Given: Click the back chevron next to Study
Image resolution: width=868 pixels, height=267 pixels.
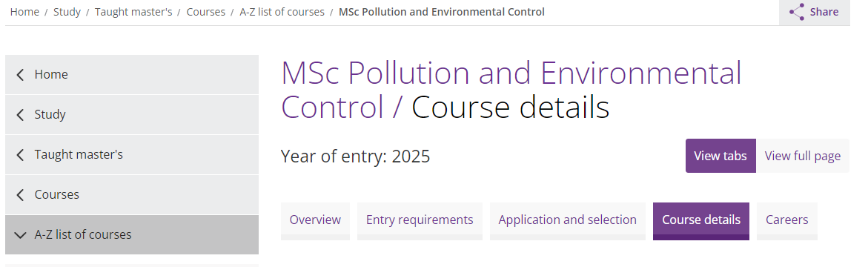Looking at the screenshot, I should click(x=21, y=115).
